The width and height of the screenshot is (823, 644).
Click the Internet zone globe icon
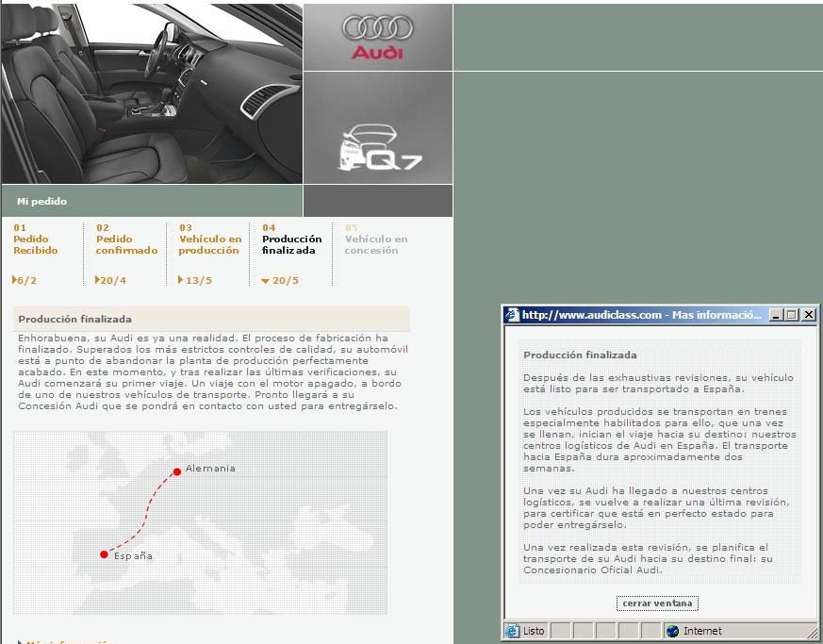click(x=672, y=631)
